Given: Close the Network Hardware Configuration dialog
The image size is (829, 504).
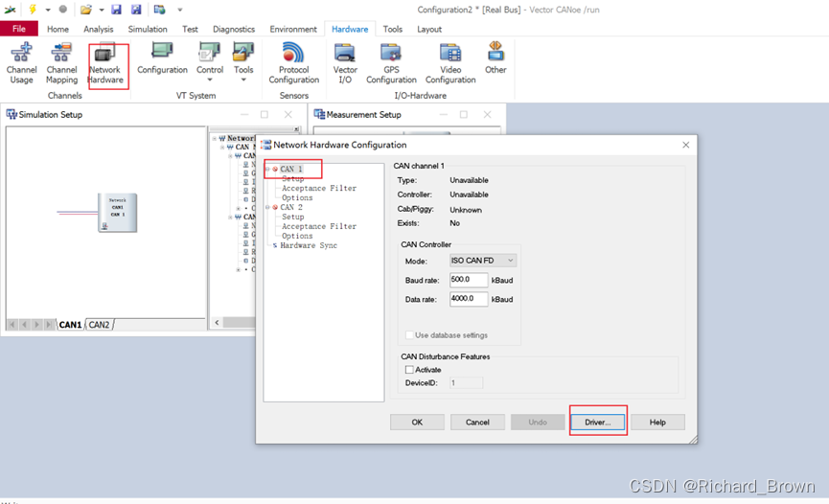Looking at the screenshot, I should click(x=686, y=145).
